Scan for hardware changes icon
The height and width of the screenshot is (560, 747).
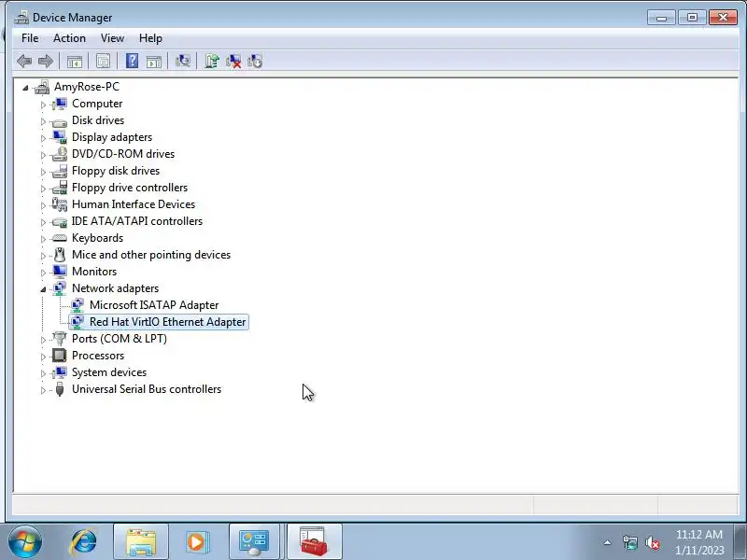click(x=182, y=61)
